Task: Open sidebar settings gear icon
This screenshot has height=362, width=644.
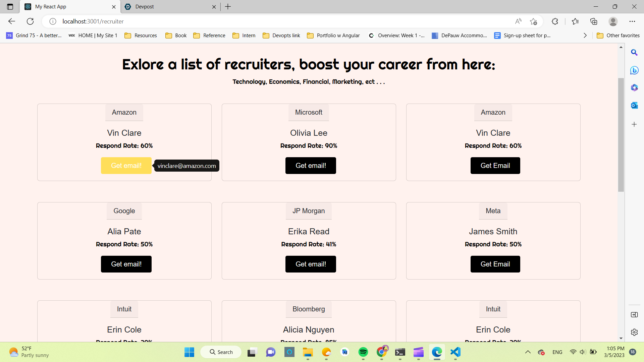Action: tap(634, 332)
